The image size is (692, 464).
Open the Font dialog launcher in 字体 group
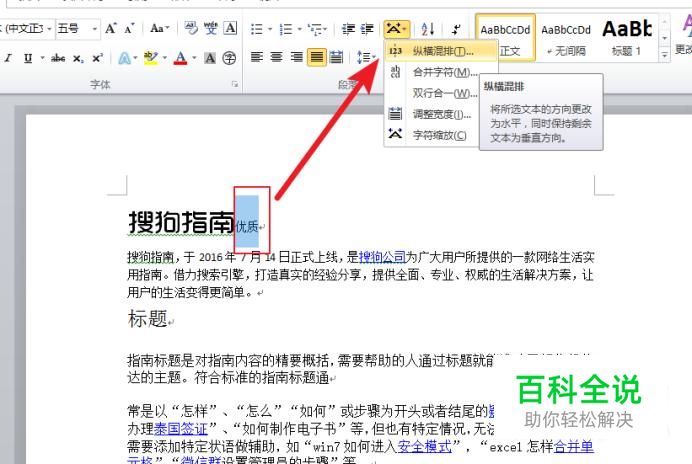pos(235,84)
